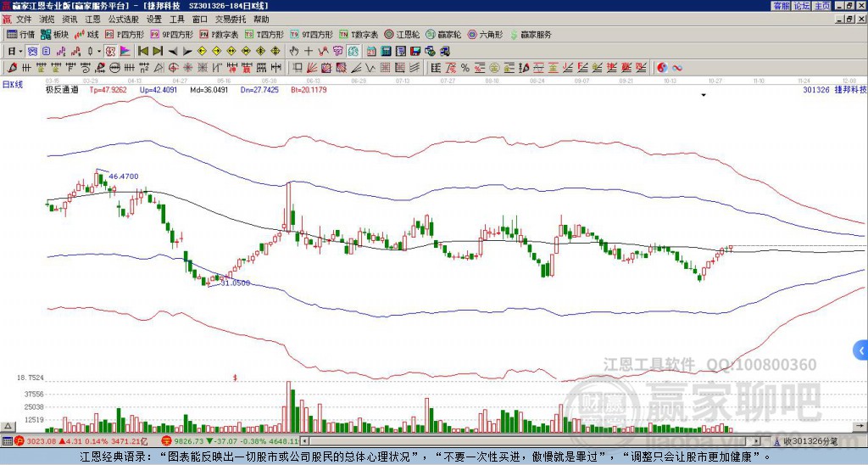
Task: Jump to first bar icon
Action: coord(142,52)
